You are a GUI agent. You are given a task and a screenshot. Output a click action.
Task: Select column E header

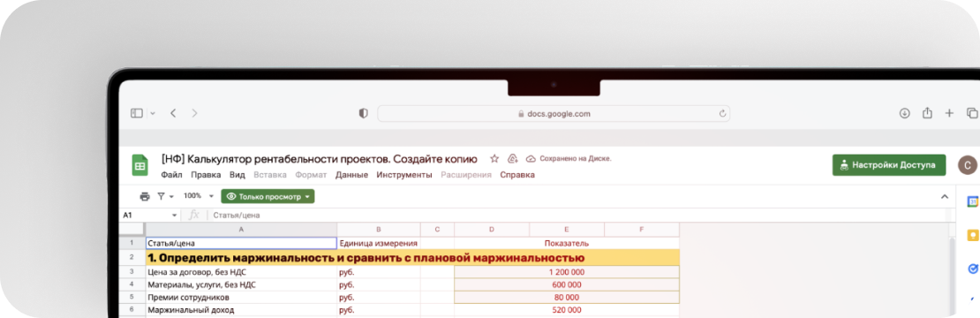[x=567, y=230]
